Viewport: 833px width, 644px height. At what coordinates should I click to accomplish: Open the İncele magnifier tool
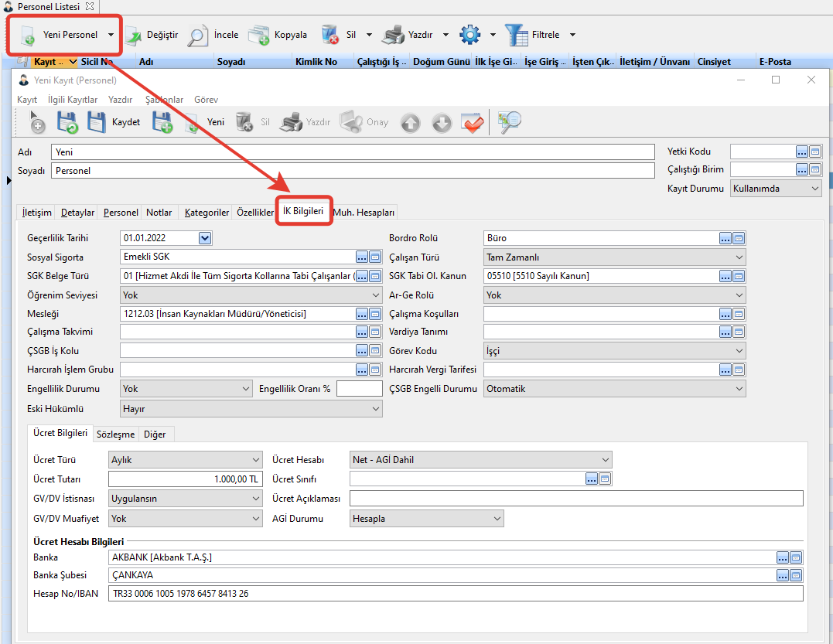tap(198, 35)
